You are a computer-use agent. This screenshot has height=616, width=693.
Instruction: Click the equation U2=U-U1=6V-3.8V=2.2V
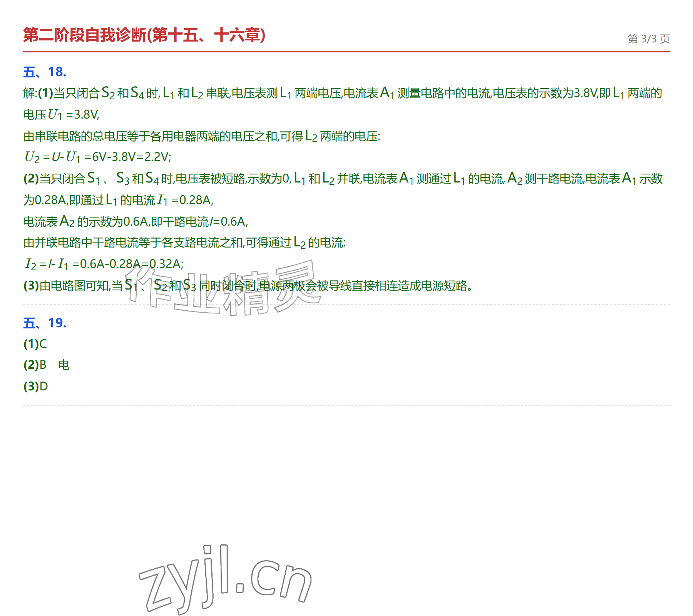click(97, 157)
